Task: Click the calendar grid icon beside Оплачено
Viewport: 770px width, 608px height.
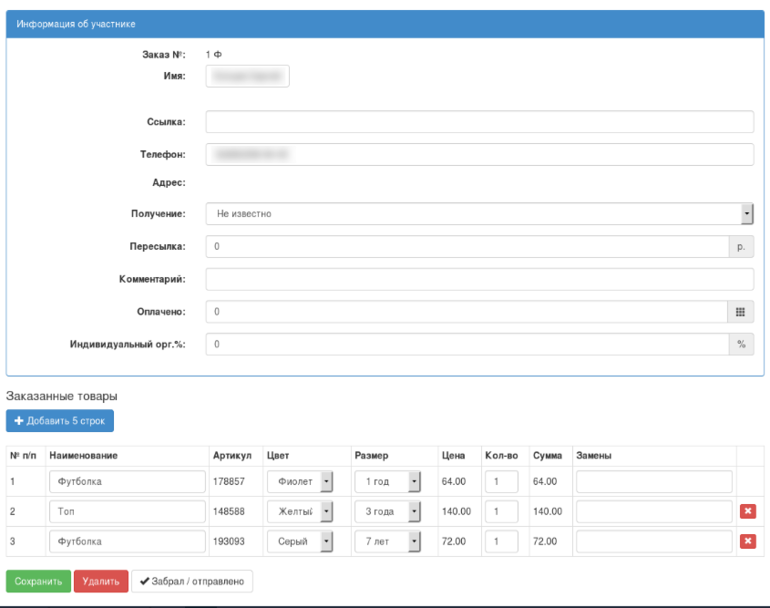Action: pos(740,312)
